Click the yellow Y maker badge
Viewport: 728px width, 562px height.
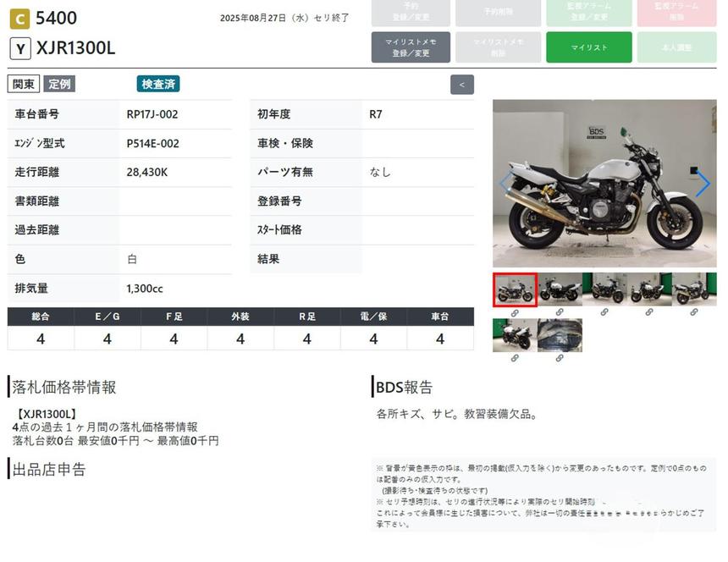point(20,48)
